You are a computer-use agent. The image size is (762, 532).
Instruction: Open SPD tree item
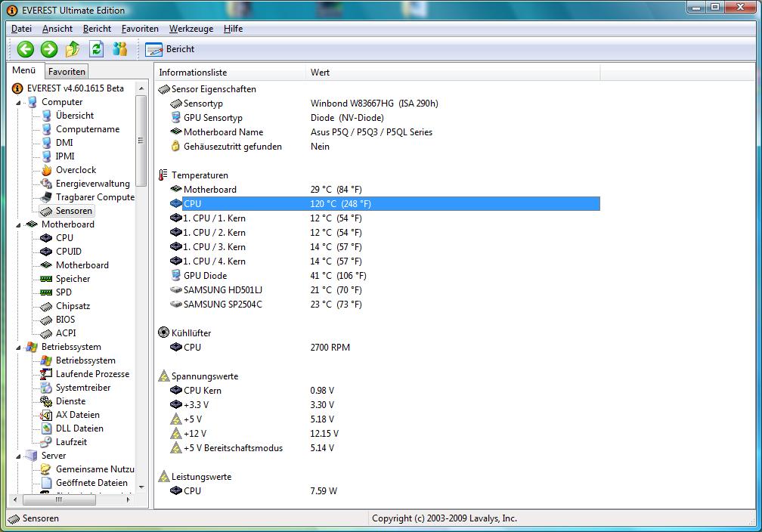63,292
